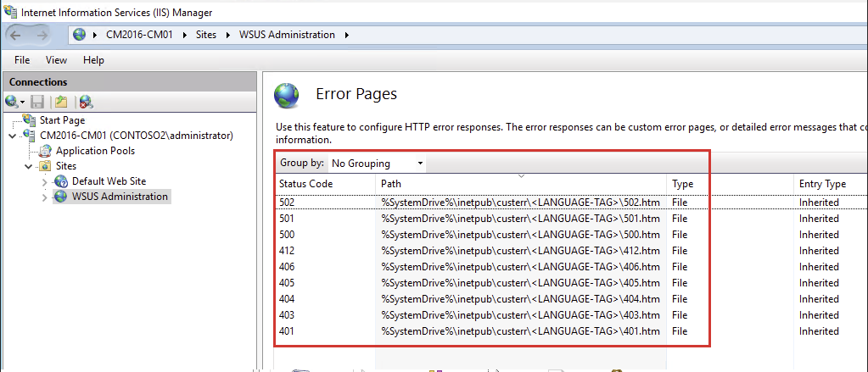The width and height of the screenshot is (868, 372).
Task: Open the Group by No Grouping dropdown
Action: coord(378,164)
